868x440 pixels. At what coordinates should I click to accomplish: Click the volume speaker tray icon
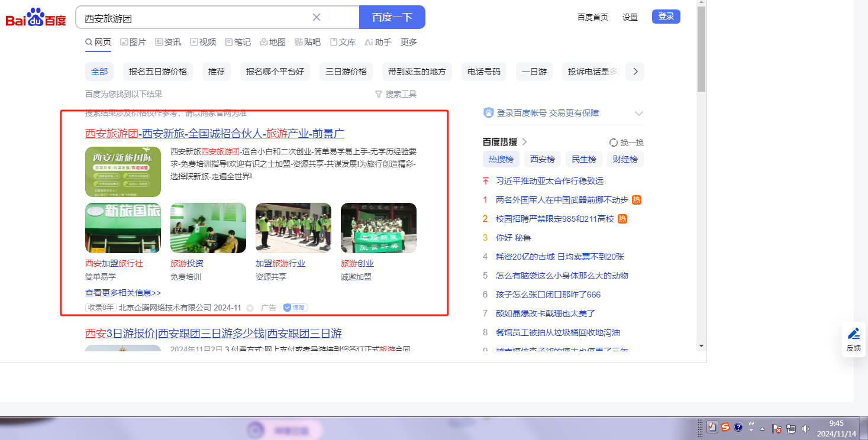805,428
